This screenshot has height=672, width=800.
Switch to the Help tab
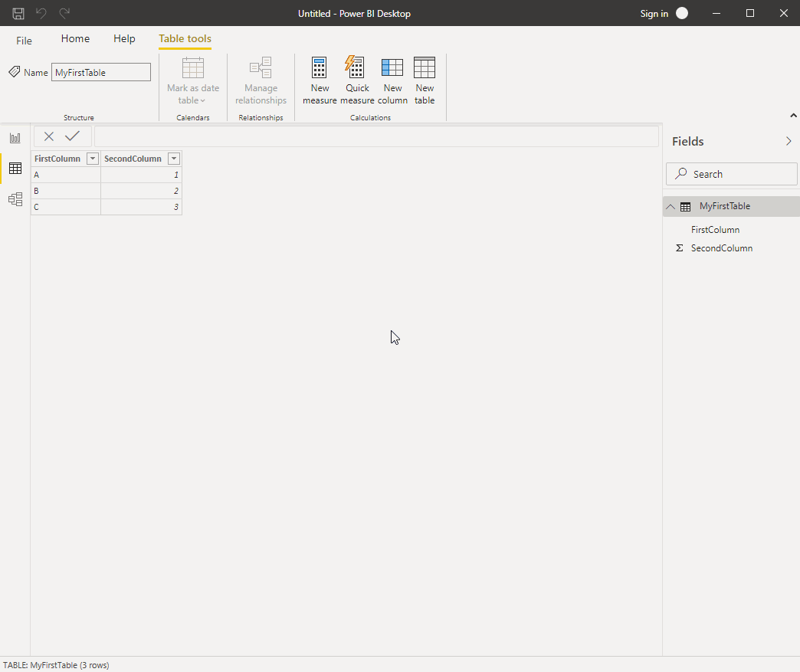tap(124, 38)
